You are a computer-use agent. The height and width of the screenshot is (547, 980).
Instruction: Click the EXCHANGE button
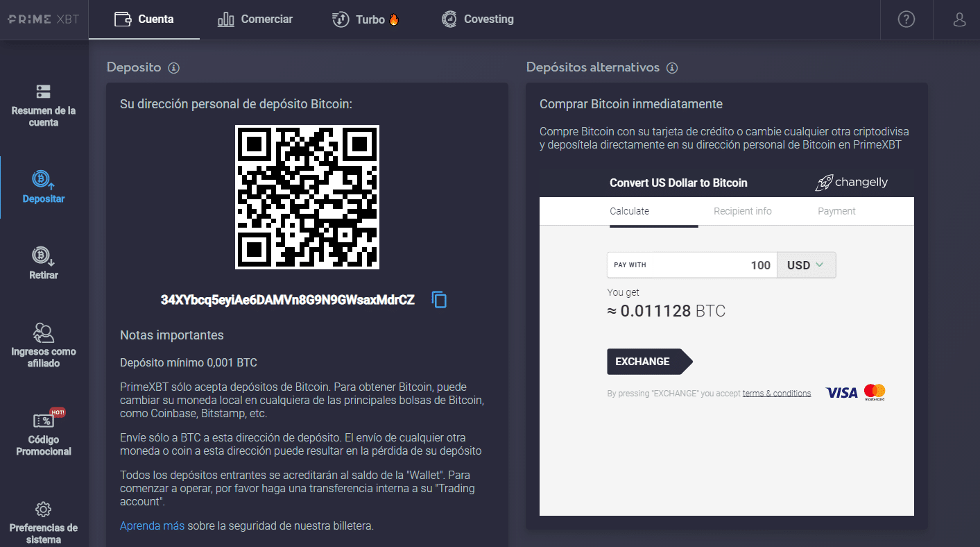649,362
